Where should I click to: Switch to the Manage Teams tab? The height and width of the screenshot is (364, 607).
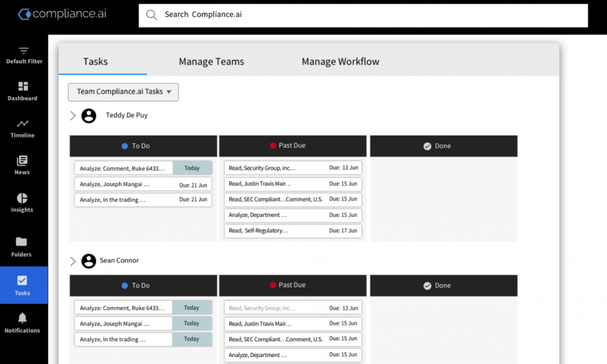(212, 62)
